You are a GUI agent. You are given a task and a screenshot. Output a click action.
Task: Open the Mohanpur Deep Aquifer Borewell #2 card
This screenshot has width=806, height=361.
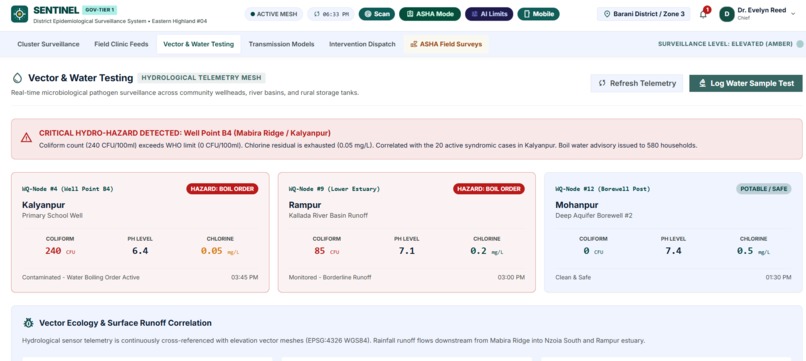point(673,232)
